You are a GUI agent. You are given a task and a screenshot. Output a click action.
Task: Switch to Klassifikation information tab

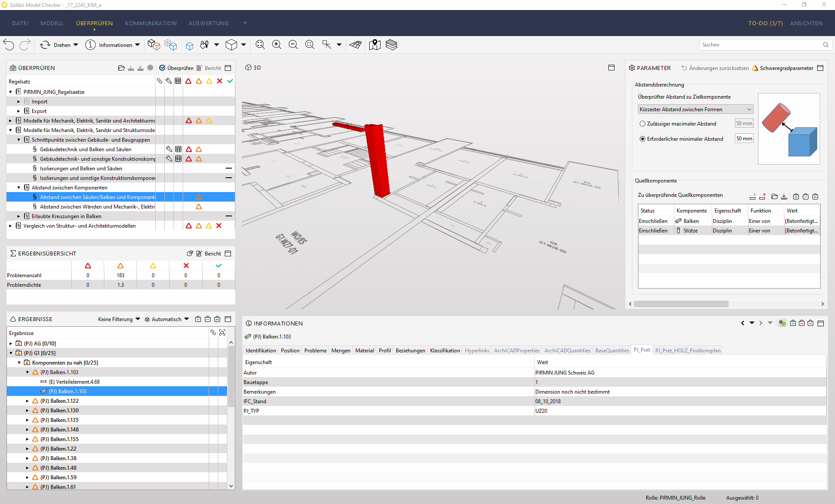[445, 351]
